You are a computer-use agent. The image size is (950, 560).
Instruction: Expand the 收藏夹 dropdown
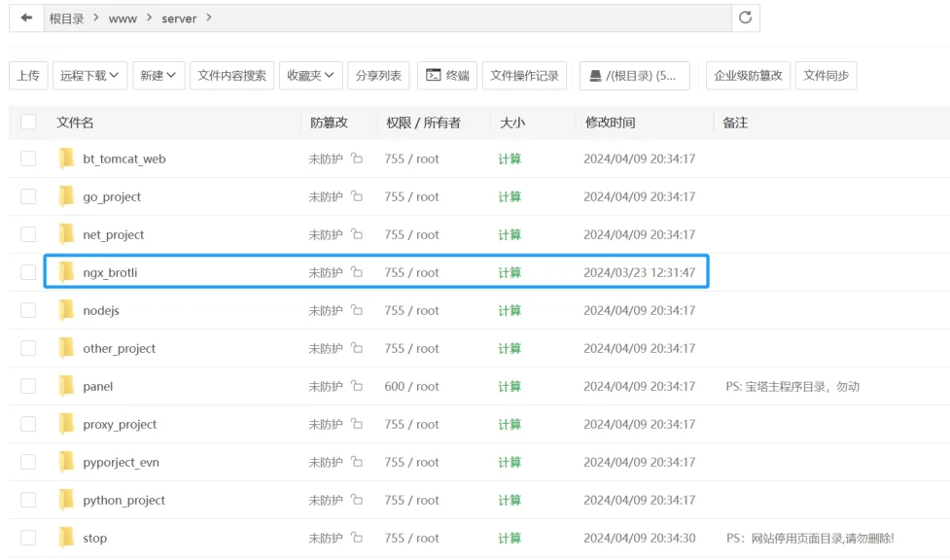click(310, 76)
